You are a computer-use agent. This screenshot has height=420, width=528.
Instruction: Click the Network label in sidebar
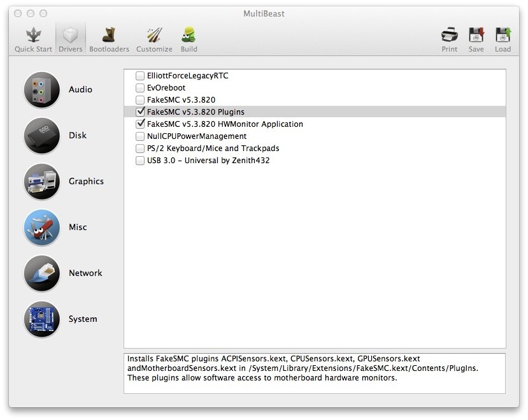(x=85, y=273)
